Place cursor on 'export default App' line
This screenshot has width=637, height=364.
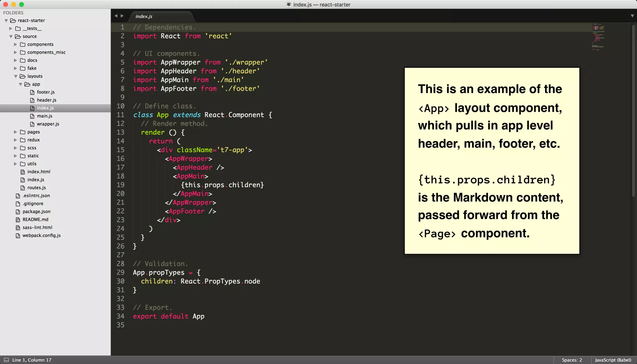click(169, 316)
